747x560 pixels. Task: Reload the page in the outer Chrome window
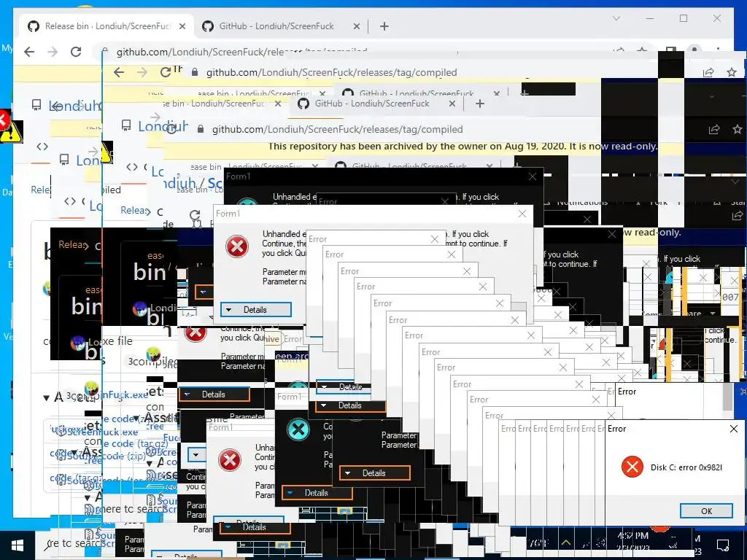(76, 52)
